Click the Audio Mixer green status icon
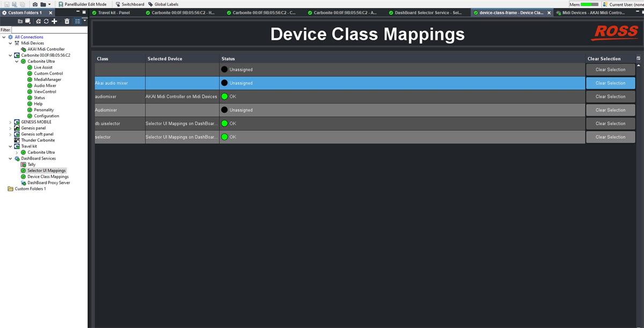The height and width of the screenshot is (328, 644). (x=30, y=85)
